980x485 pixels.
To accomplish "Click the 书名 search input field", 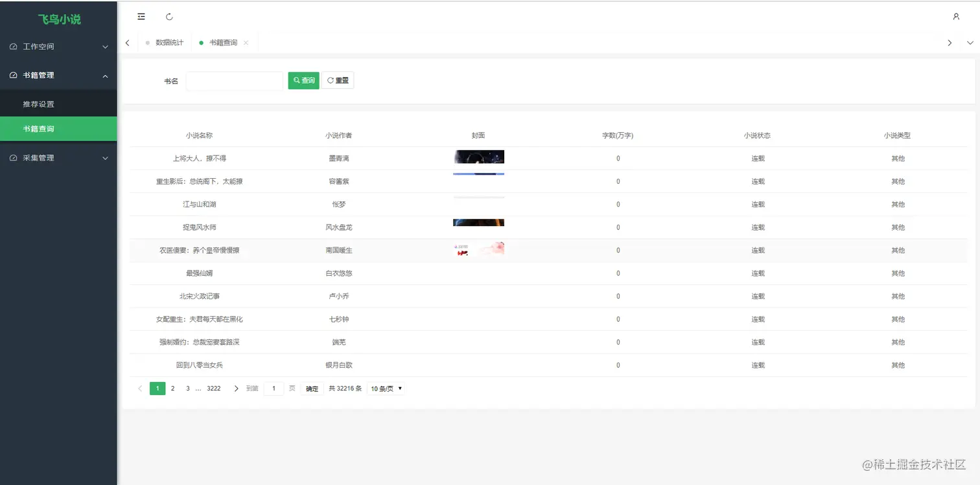I will tap(235, 81).
